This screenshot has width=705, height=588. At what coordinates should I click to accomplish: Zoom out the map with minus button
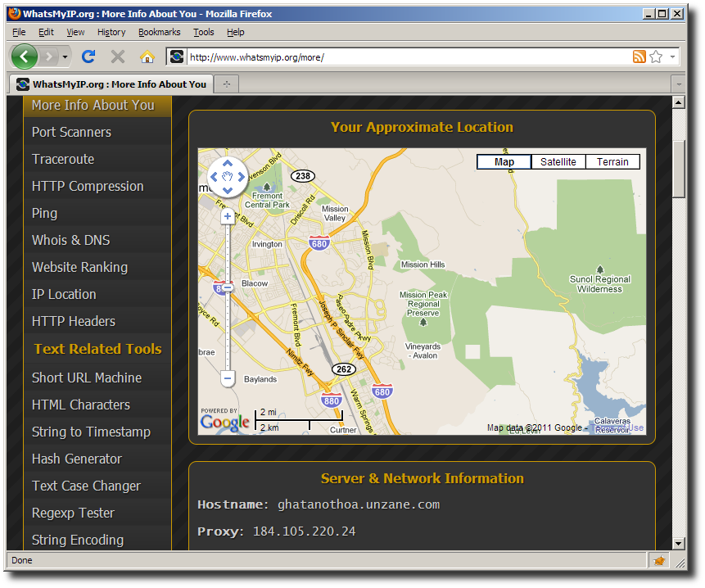(228, 378)
